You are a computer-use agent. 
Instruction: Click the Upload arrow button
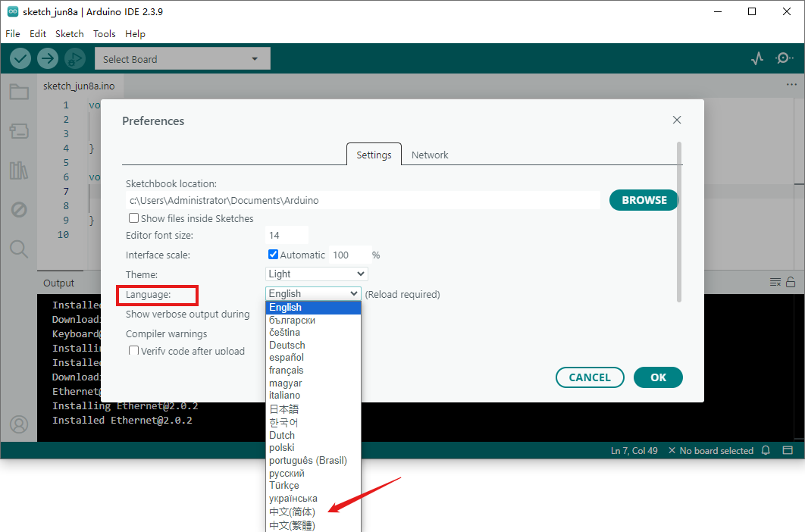(48, 58)
